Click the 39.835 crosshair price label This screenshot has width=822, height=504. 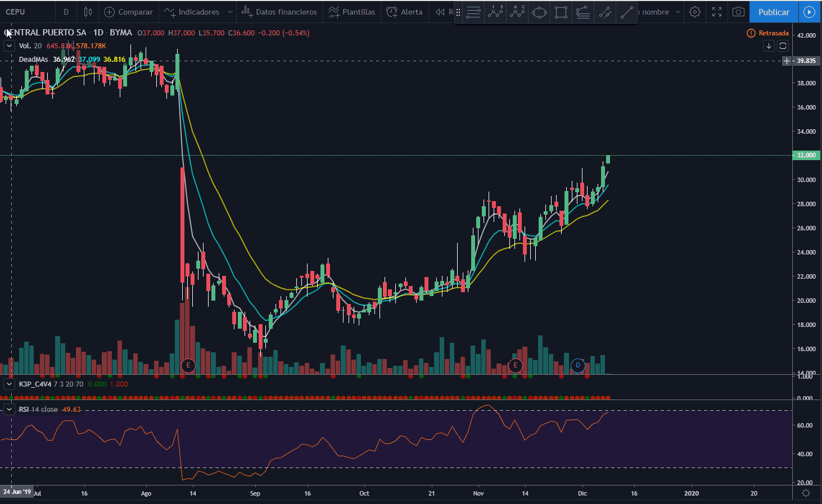(806, 61)
